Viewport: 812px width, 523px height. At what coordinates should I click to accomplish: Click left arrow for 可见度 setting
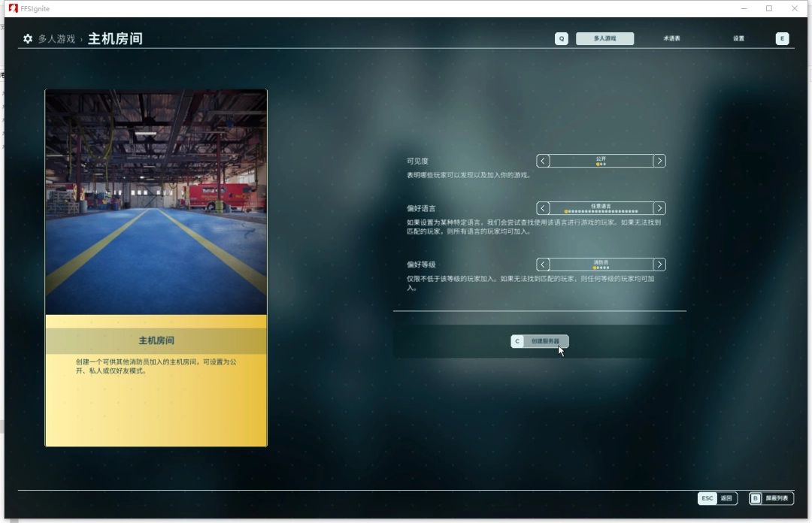[x=544, y=161]
